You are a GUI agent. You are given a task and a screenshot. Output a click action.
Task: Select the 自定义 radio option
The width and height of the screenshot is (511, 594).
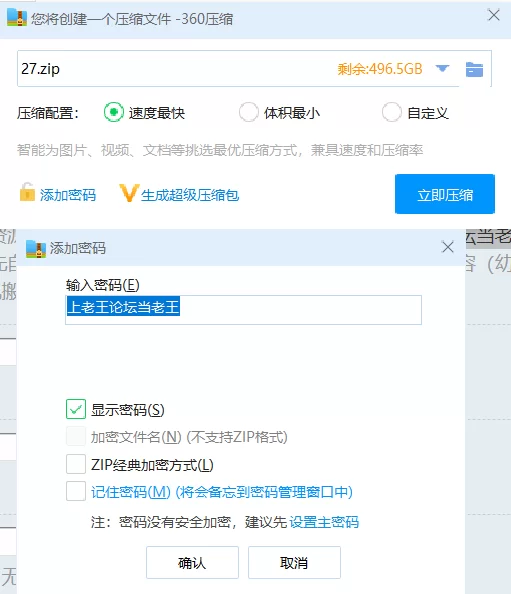[392, 113]
